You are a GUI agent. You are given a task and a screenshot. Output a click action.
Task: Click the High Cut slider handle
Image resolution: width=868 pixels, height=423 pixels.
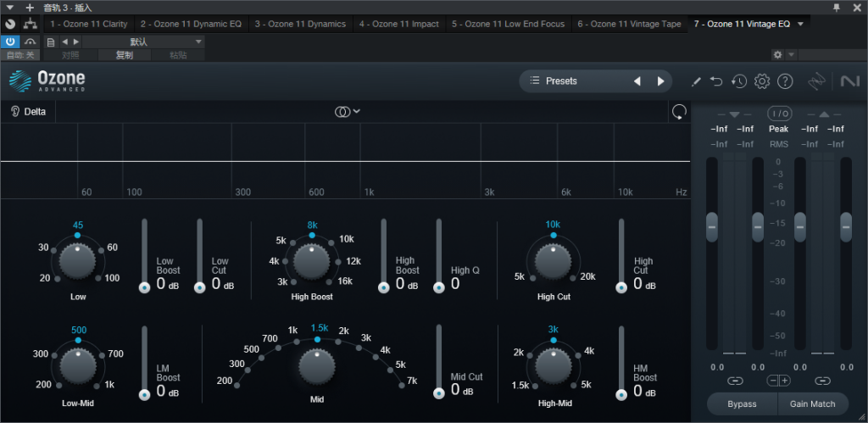[x=621, y=288]
